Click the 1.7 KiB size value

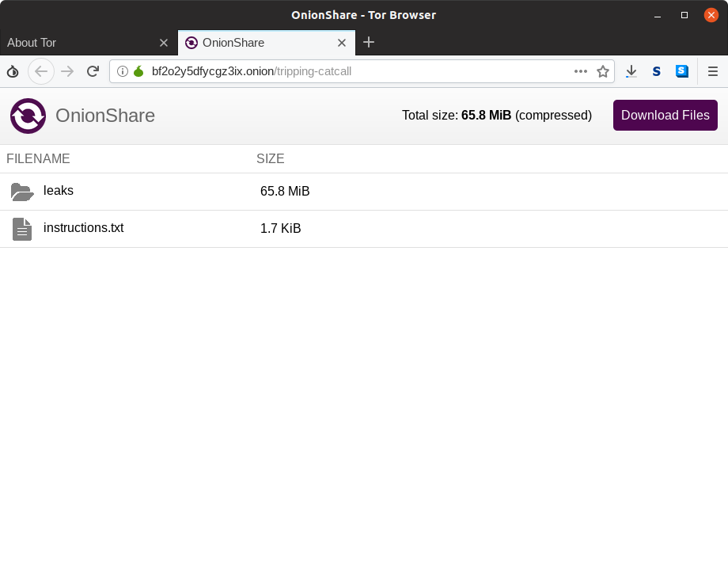280,228
